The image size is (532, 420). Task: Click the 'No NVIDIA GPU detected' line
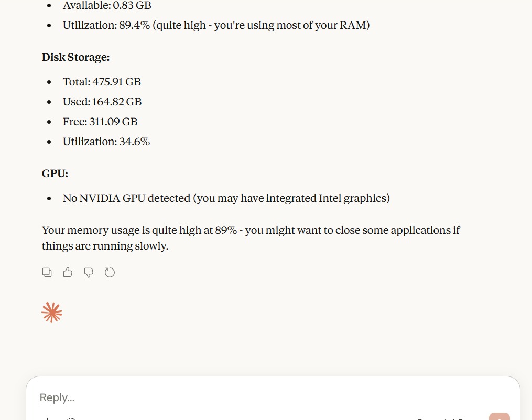coord(127,198)
